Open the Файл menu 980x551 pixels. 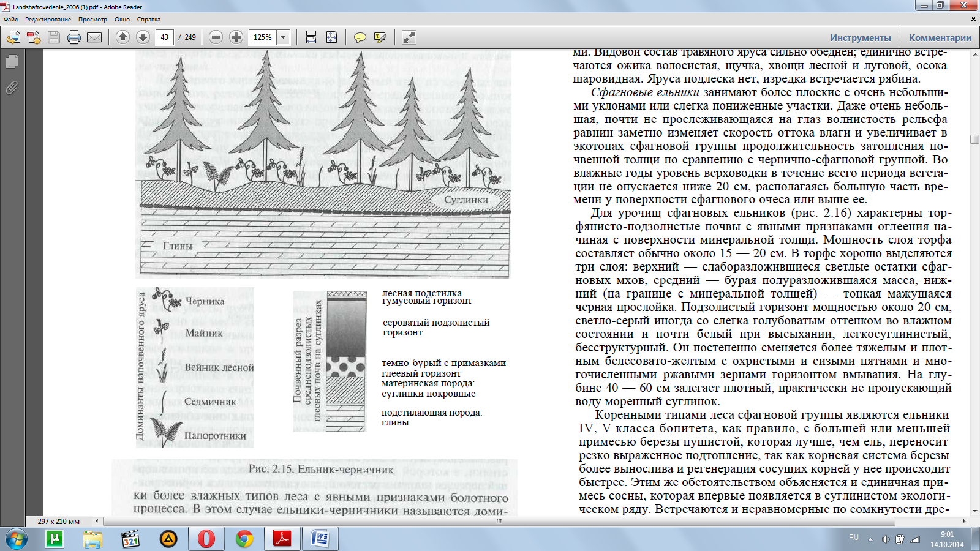click(x=10, y=20)
